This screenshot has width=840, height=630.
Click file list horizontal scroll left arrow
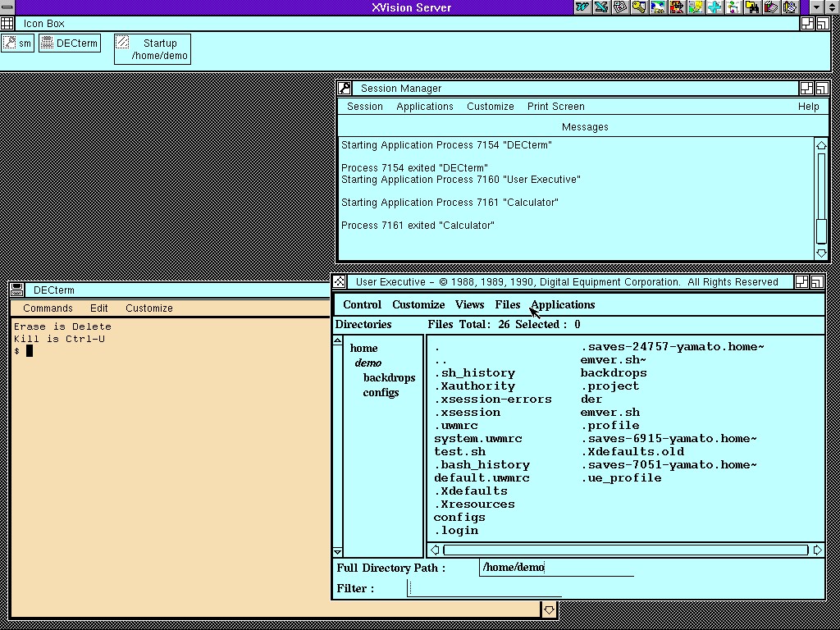click(x=435, y=550)
